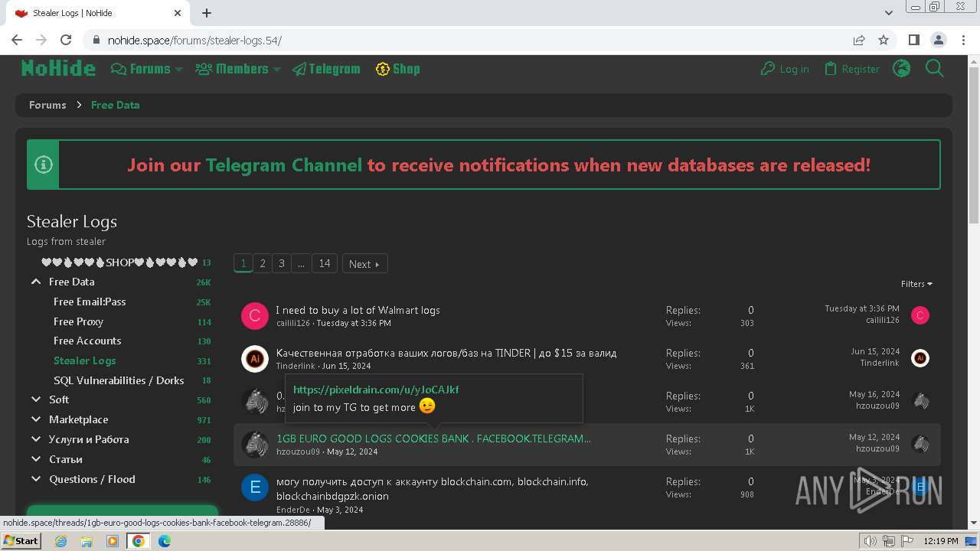The image size is (980, 551).
Task: Click the NoHide site logo
Action: tap(58, 69)
